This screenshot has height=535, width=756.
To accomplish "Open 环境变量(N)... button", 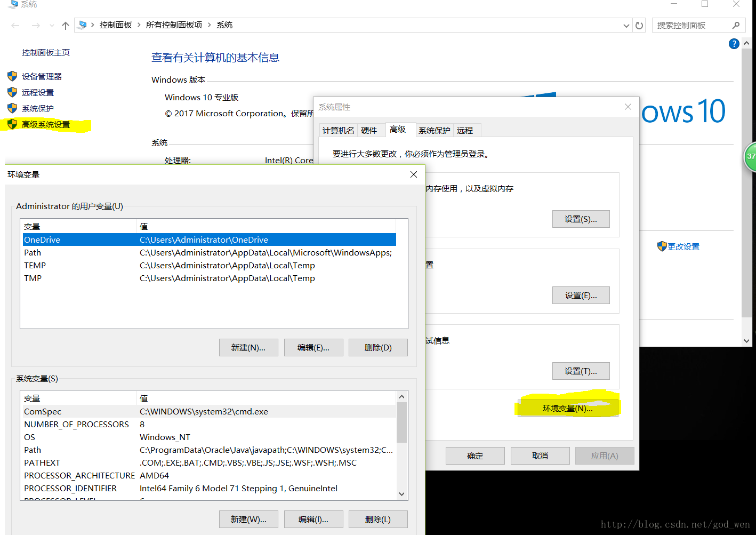I will (x=568, y=408).
